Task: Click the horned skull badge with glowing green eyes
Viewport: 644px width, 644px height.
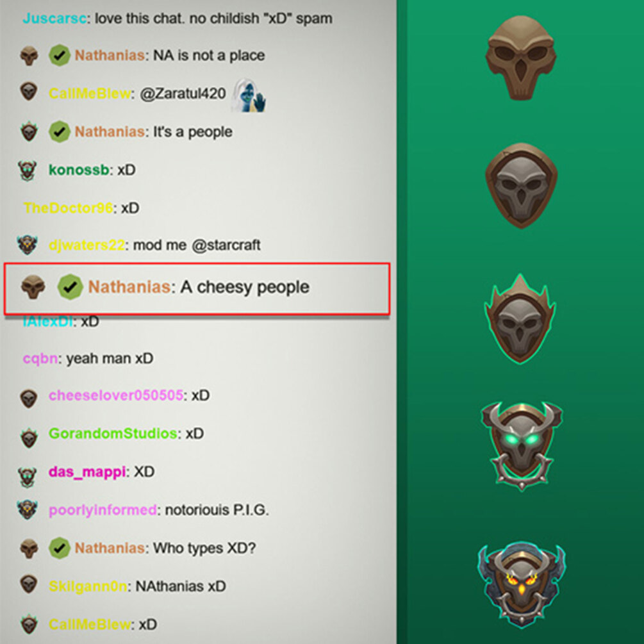Action: (522, 446)
